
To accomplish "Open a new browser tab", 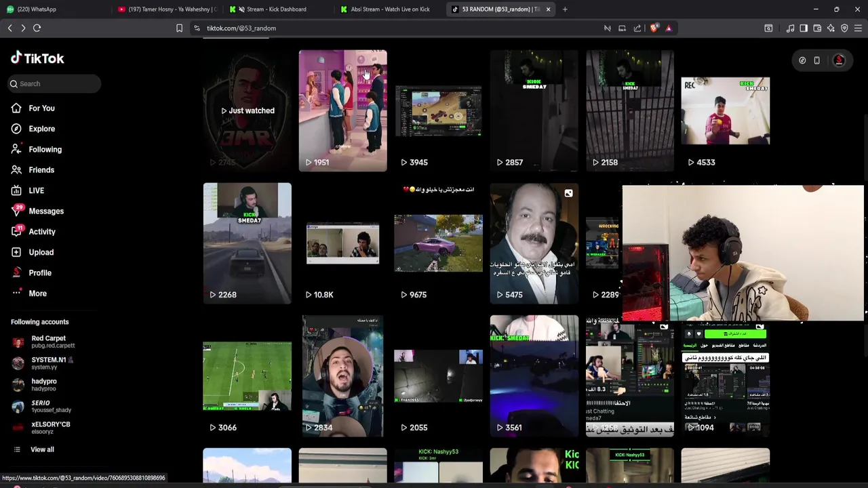I will tap(565, 9).
